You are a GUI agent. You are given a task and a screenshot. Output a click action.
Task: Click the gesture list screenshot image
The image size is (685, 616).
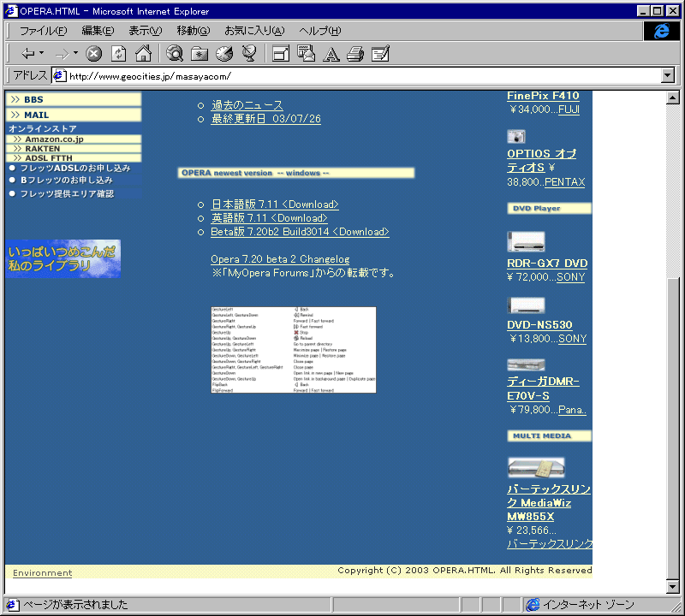(294, 350)
